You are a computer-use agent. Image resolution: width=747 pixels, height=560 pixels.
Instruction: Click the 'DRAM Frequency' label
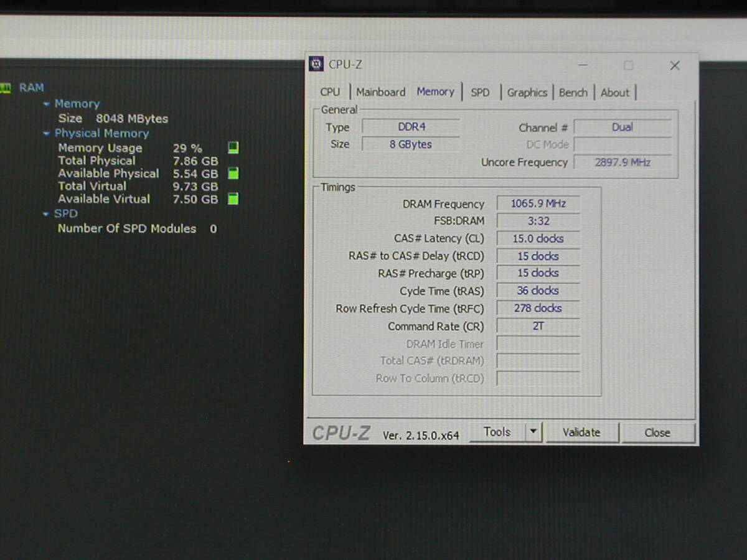[x=443, y=204]
